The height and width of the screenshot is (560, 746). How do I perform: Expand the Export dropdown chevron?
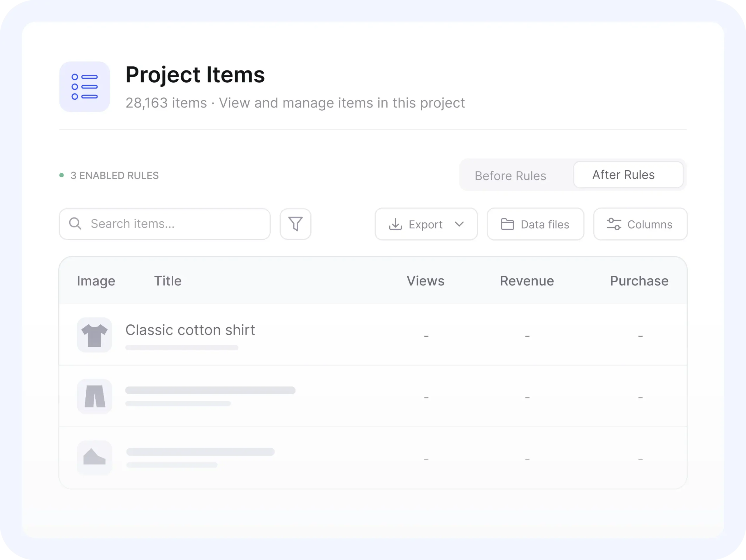click(459, 224)
